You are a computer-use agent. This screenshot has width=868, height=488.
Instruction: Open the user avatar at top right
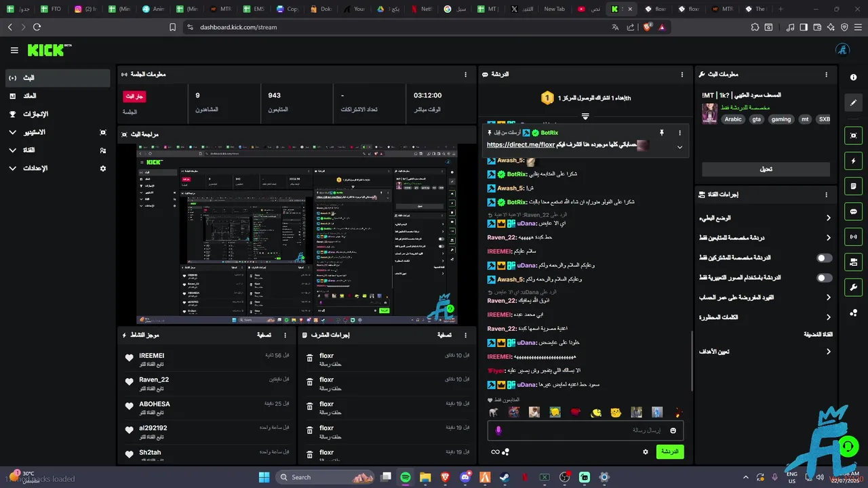pos(842,50)
